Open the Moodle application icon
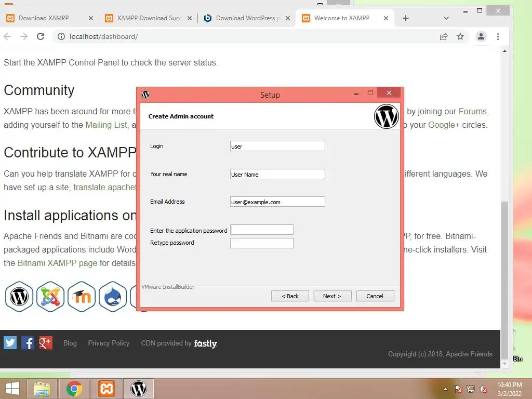This screenshot has width=532, height=399. pyautogui.click(x=82, y=297)
